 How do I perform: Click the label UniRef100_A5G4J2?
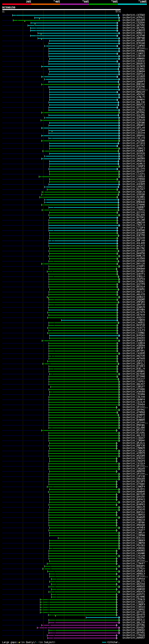coord(133,620)
